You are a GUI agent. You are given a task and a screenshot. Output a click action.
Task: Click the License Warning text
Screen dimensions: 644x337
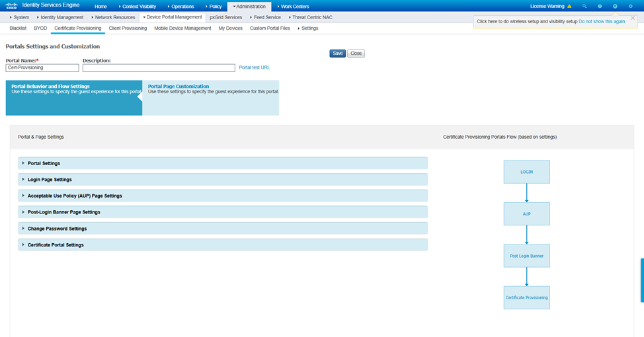click(547, 6)
